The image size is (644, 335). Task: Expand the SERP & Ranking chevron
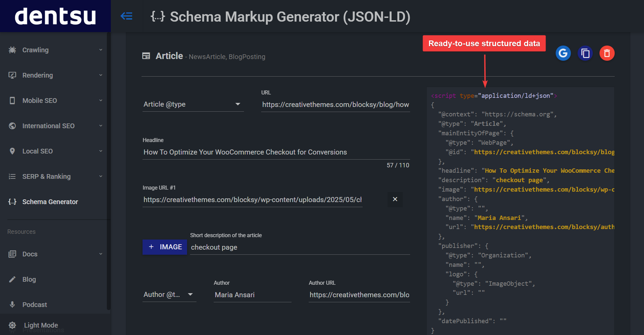coord(101,176)
